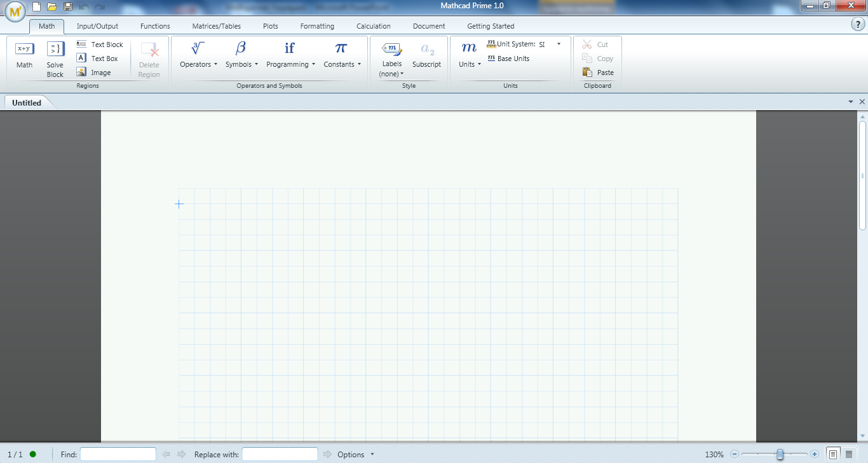Click the Paste button
868x463 pixels.
click(598, 73)
